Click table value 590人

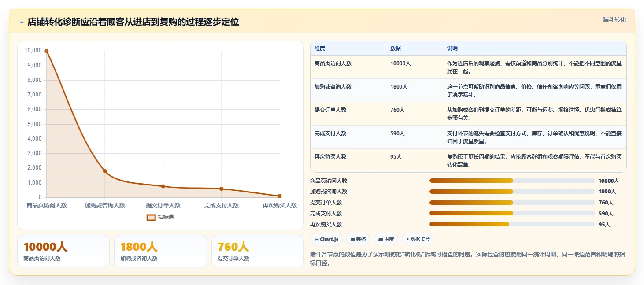pyautogui.click(x=397, y=133)
